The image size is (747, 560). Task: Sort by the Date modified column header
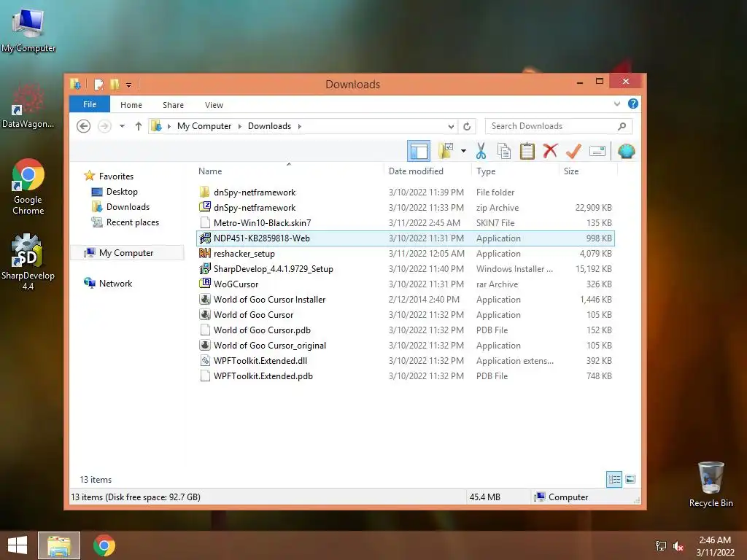pos(416,171)
